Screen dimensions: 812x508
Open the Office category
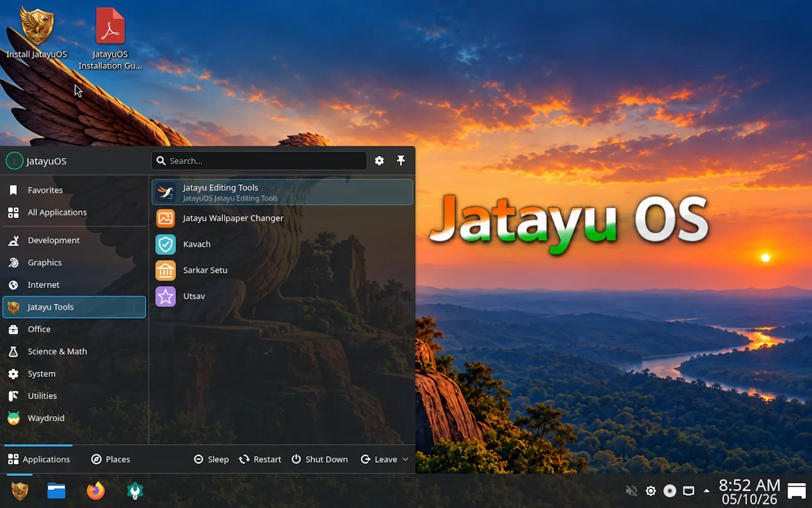coord(74,329)
